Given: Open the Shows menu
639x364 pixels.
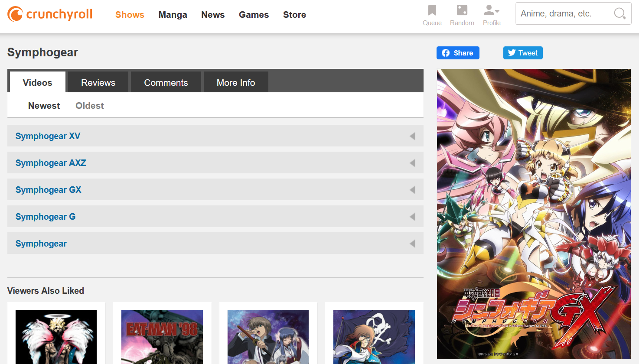Looking at the screenshot, I should [130, 15].
